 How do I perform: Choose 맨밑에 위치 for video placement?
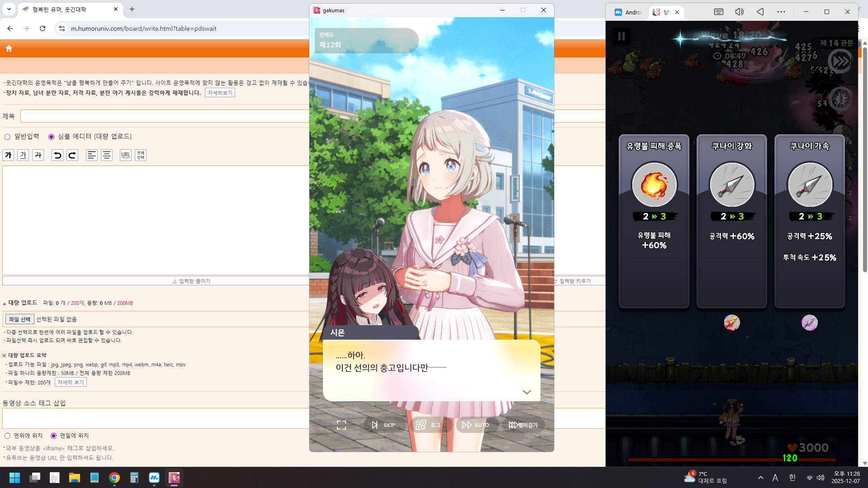pyautogui.click(x=53, y=436)
